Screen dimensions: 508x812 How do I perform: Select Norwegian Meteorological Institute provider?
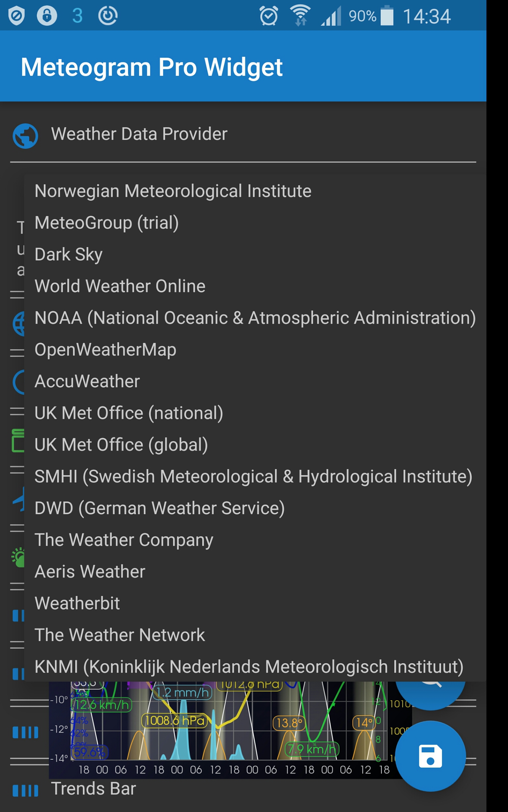(173, 191)
